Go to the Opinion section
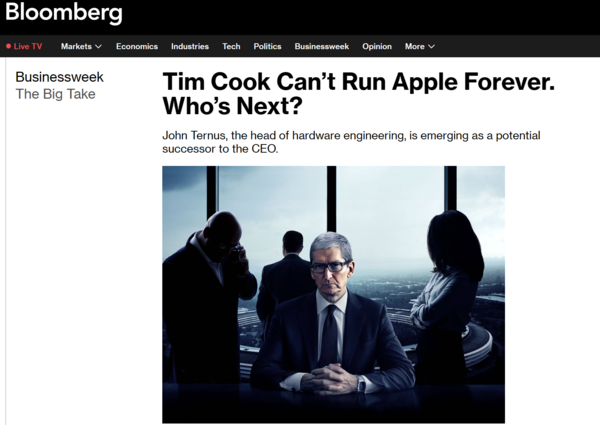 tap(377, 46)
